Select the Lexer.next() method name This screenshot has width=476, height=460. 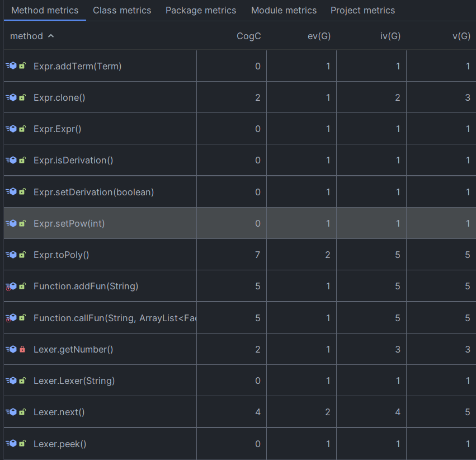(x=59, y=412)
